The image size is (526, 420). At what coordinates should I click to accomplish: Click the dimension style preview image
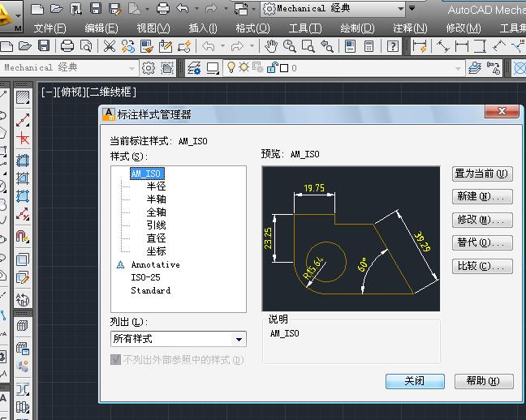(x=351, y=238)
